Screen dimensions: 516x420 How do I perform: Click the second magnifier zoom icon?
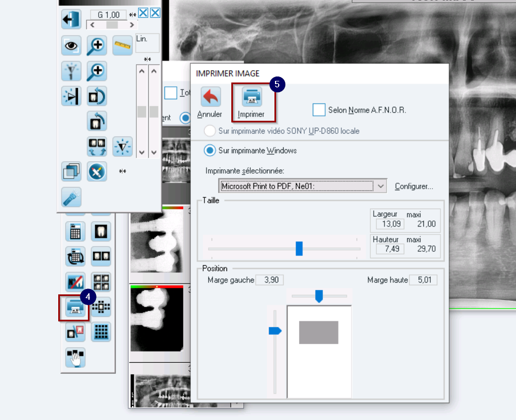[97, 71]
